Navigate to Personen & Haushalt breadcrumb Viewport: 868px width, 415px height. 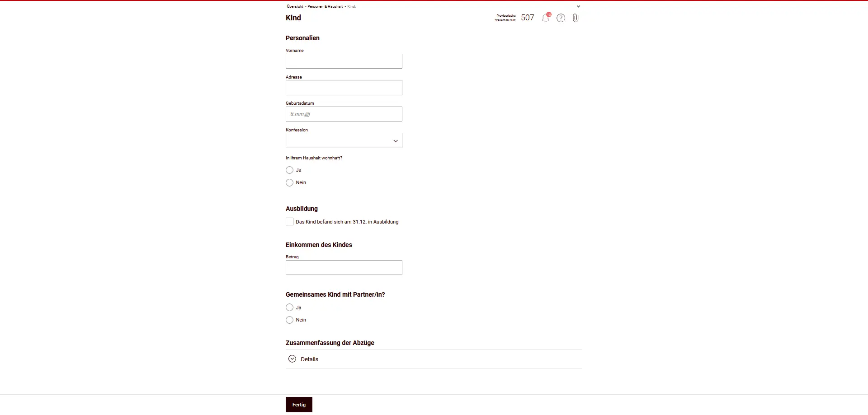point(325,6)
